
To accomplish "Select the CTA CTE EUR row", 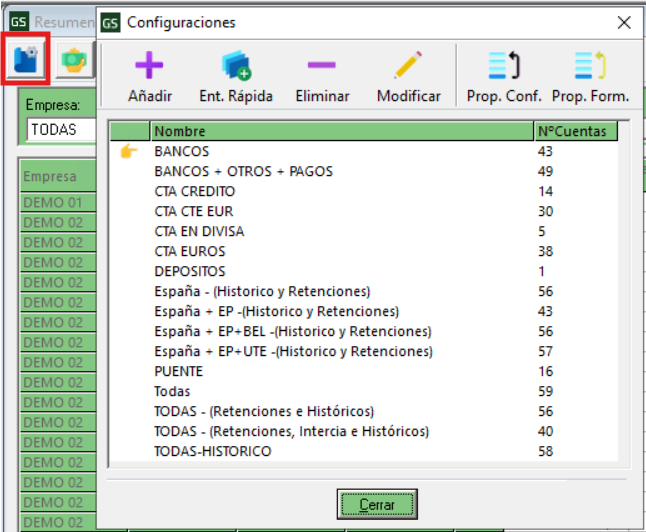I will [x=364, y=211].
